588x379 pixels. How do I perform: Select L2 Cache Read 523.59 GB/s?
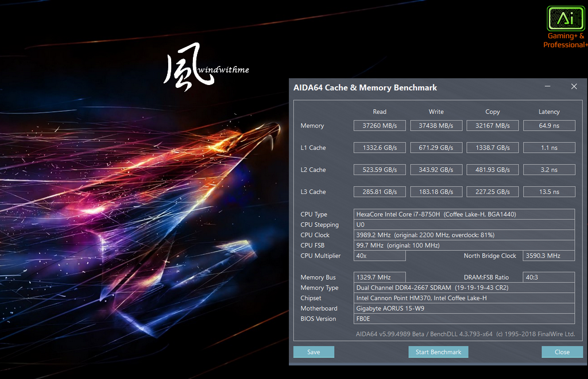pyautogui.click(x=380, y=170)
